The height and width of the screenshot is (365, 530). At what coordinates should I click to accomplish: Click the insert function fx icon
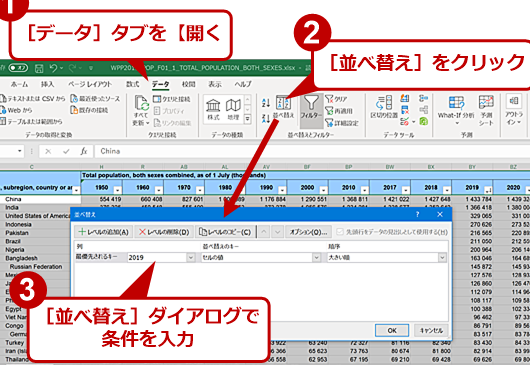pos(84,151)
